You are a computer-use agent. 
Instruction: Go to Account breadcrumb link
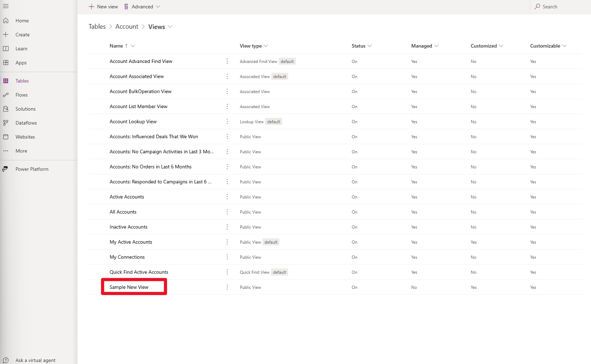(x=127, y=27)
